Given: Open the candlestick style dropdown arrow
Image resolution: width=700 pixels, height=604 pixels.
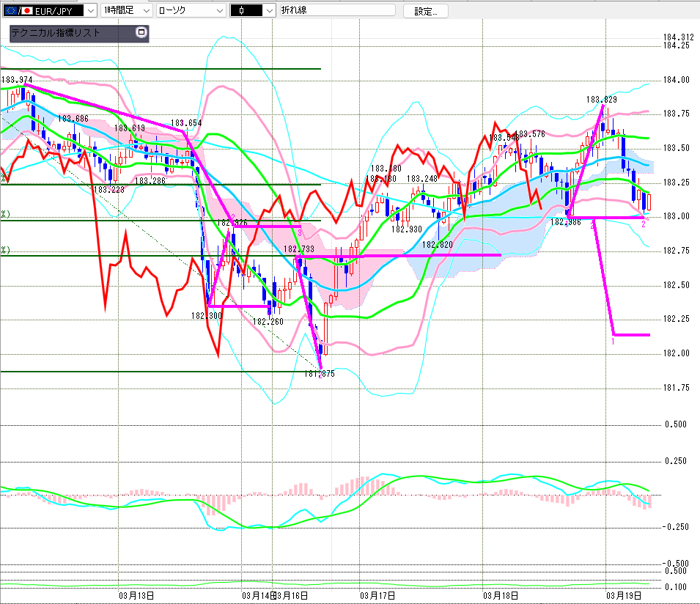Looking at the screenshot, I should 269,10.
